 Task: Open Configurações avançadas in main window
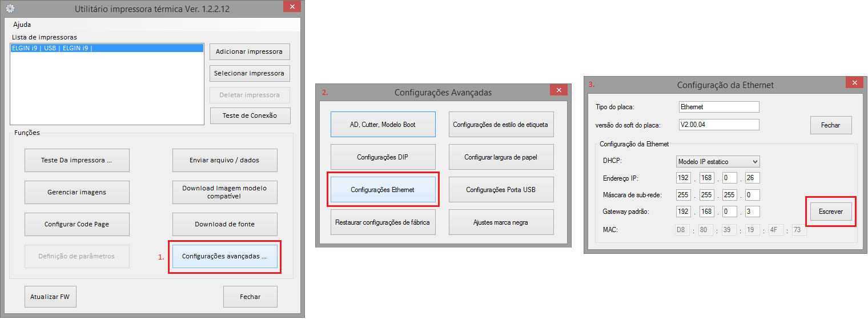pos(225,256)
